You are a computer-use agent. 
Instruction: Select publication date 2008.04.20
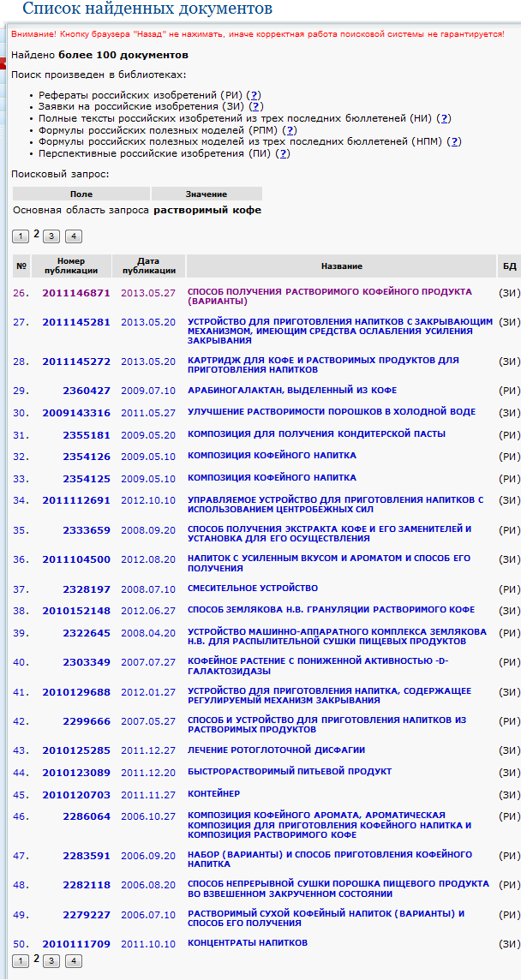[x=148, y=633]
